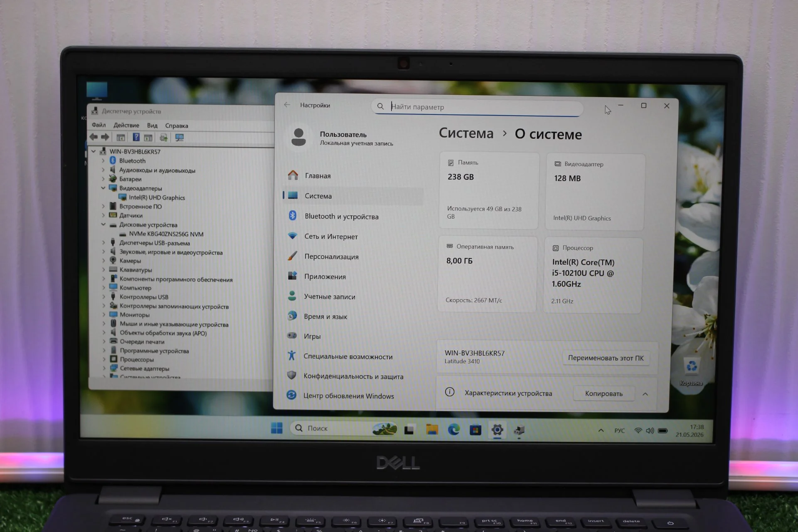Click the Память storage card
Viewport: 798px width, 532px height.
coord(489,190)
